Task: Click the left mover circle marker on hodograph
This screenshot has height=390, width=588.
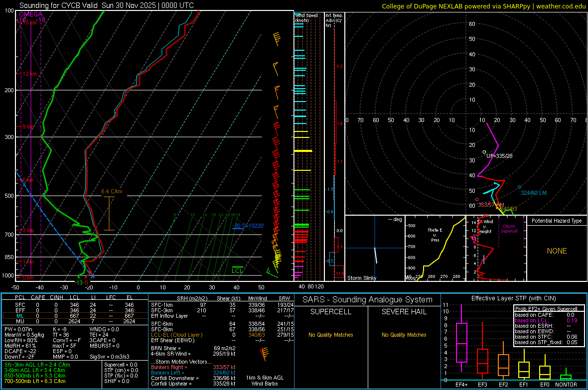Action: [519, 187]
